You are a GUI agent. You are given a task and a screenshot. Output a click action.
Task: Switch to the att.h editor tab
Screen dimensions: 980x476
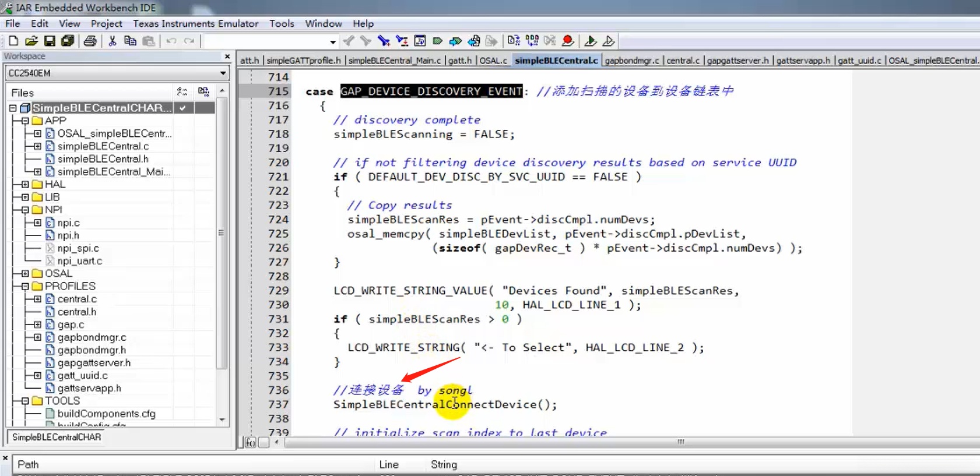pos(250,60)
